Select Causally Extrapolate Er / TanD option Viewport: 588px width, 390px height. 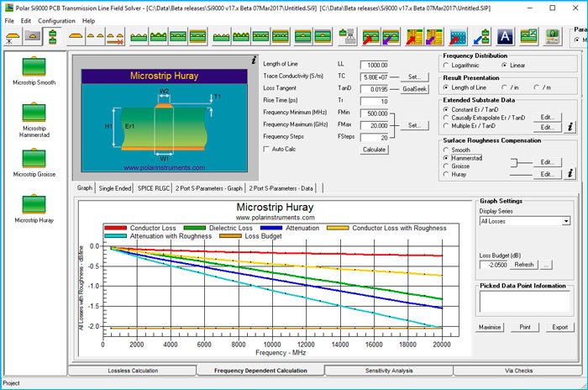click(x=446, y=118)
